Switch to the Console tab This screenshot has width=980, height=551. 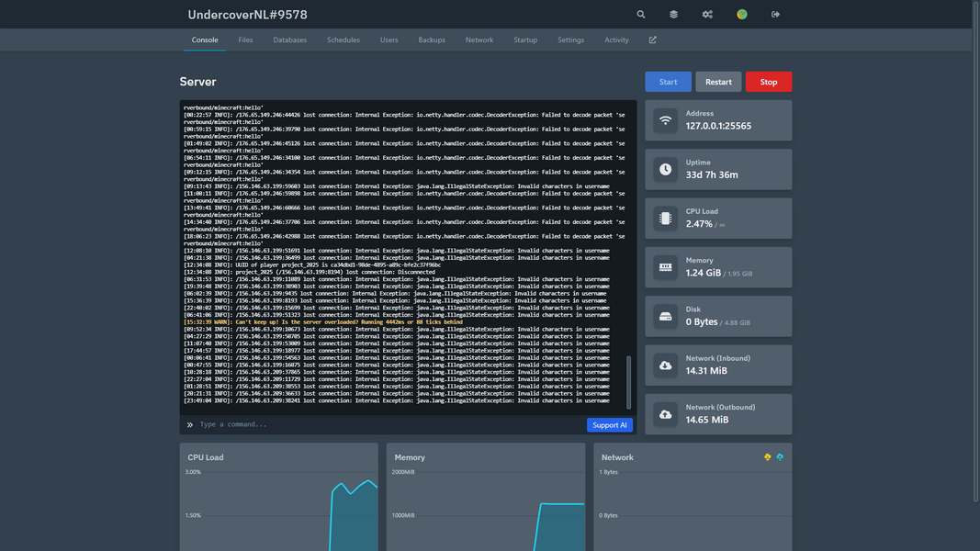coord(205,40)
